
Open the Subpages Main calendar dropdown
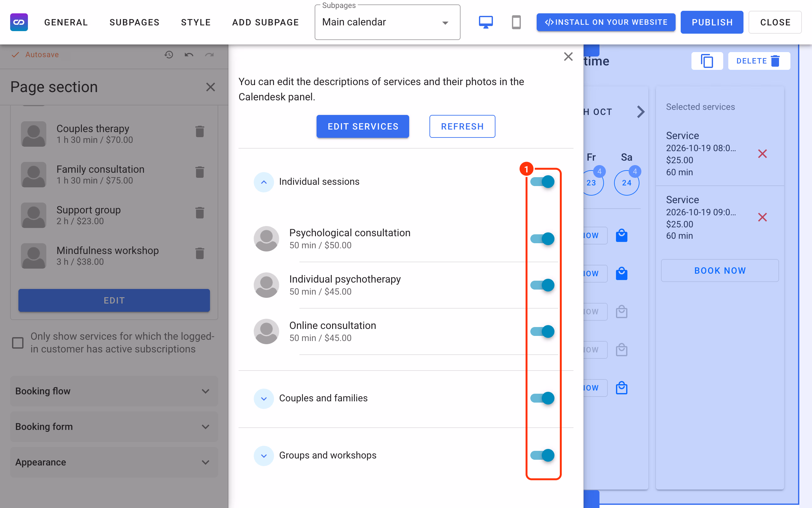[x=387, y=23]
